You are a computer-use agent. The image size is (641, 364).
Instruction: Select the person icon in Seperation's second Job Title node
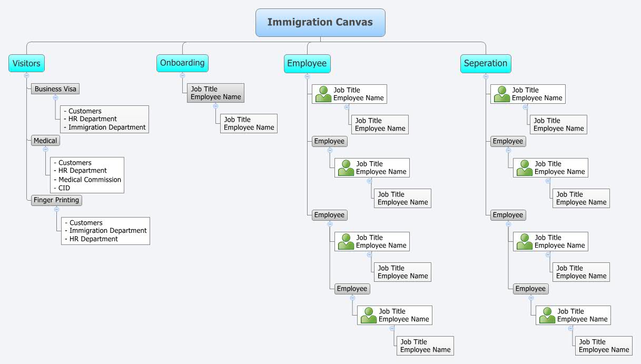(524, 167)
